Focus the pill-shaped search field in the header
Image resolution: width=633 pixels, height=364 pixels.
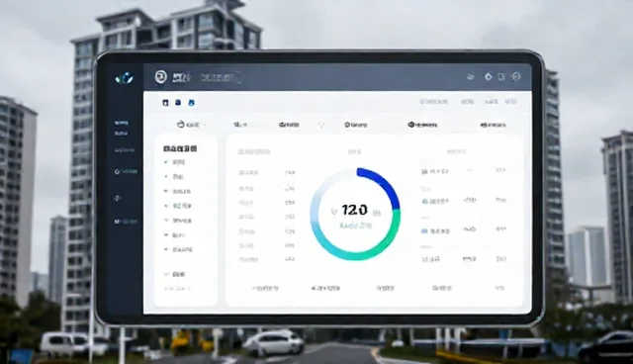point(222,77)
